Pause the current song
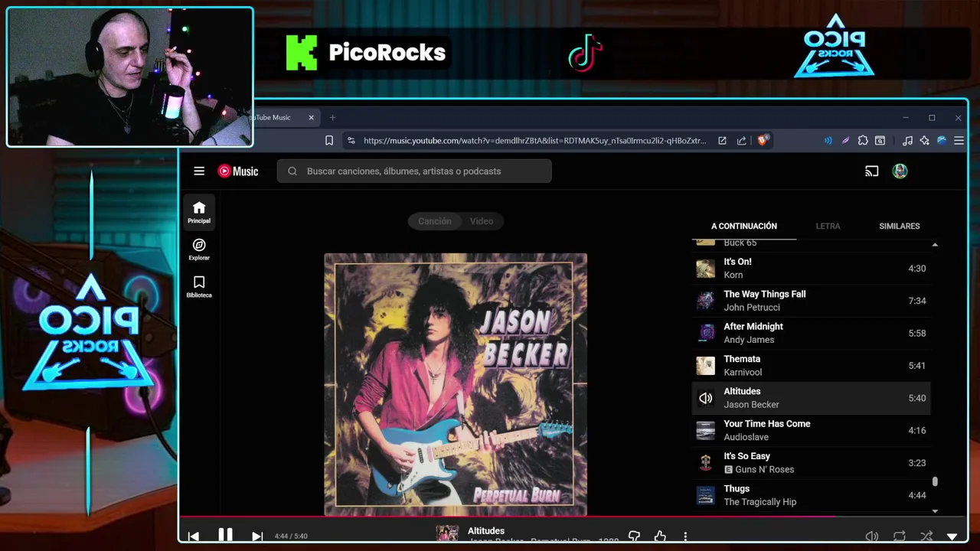 [225, 535]
